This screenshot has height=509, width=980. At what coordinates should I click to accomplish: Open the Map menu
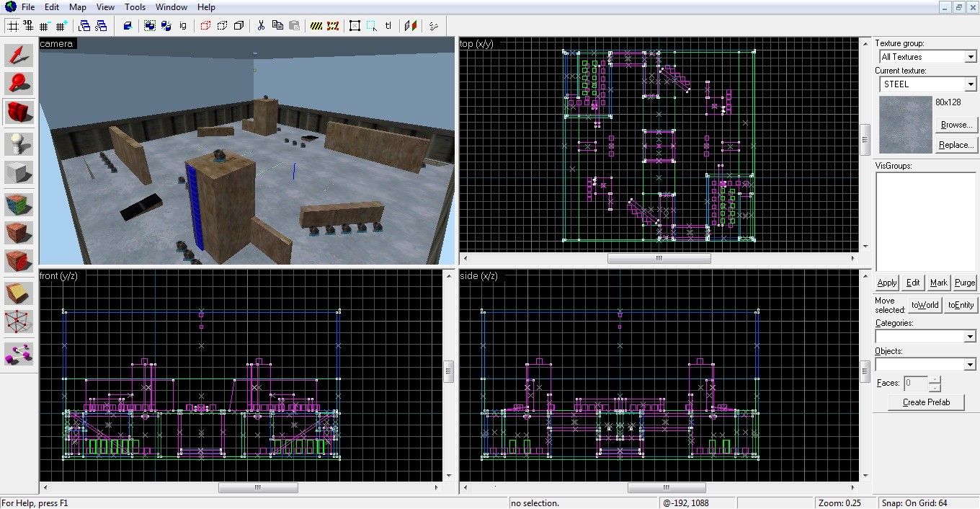click(x=78, y=7)
